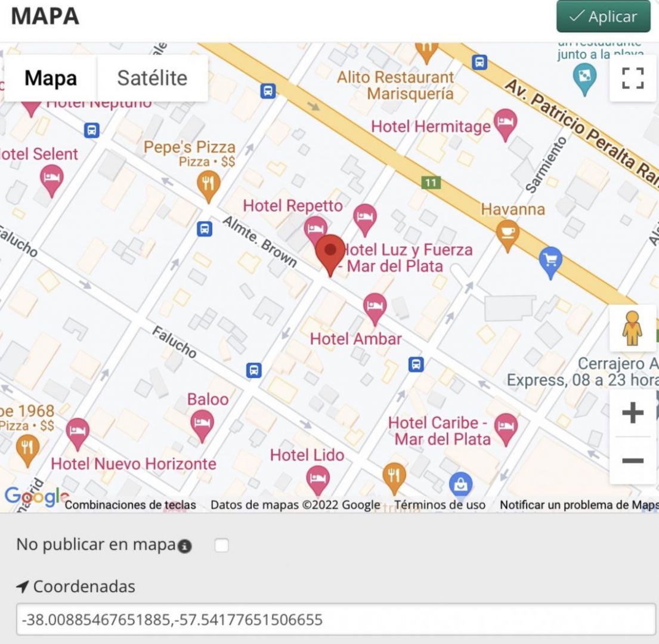Image resolution: width=659 pixels, height=644 pixels.
Task: Select the Hotel Hermitage pin
Action: (x=506, y=123)
